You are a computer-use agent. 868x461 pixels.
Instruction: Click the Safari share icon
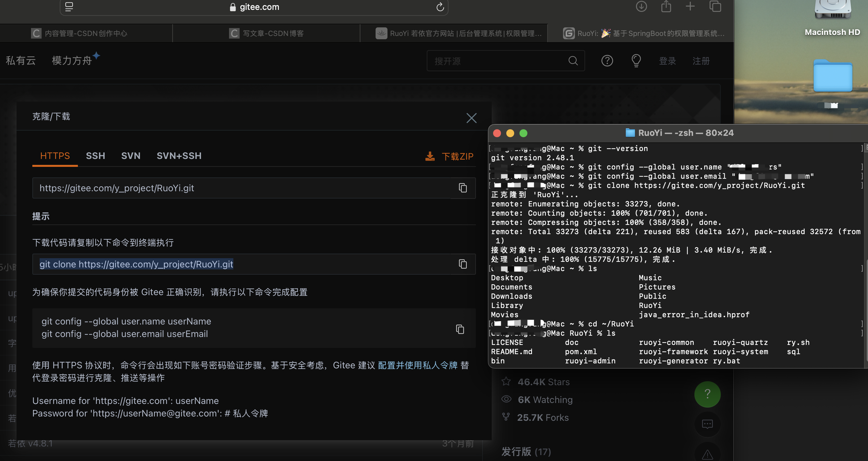click(x=666, y=6)
